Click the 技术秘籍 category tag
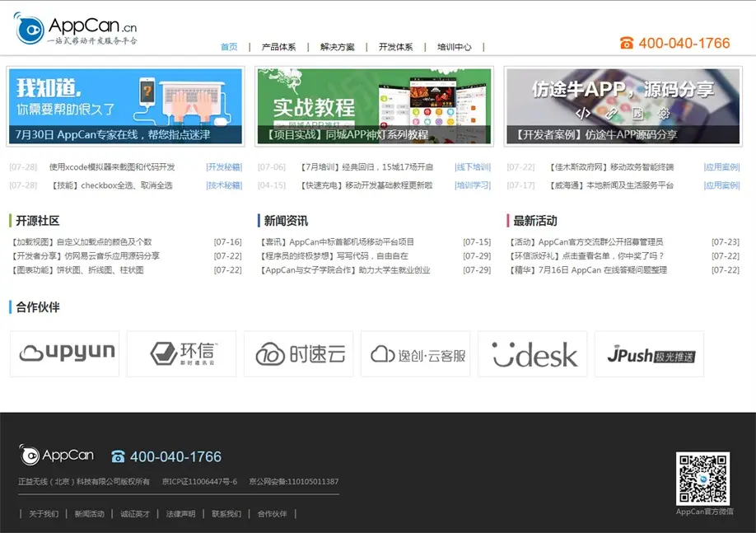756x533 pixels. (x=224, y=185)
